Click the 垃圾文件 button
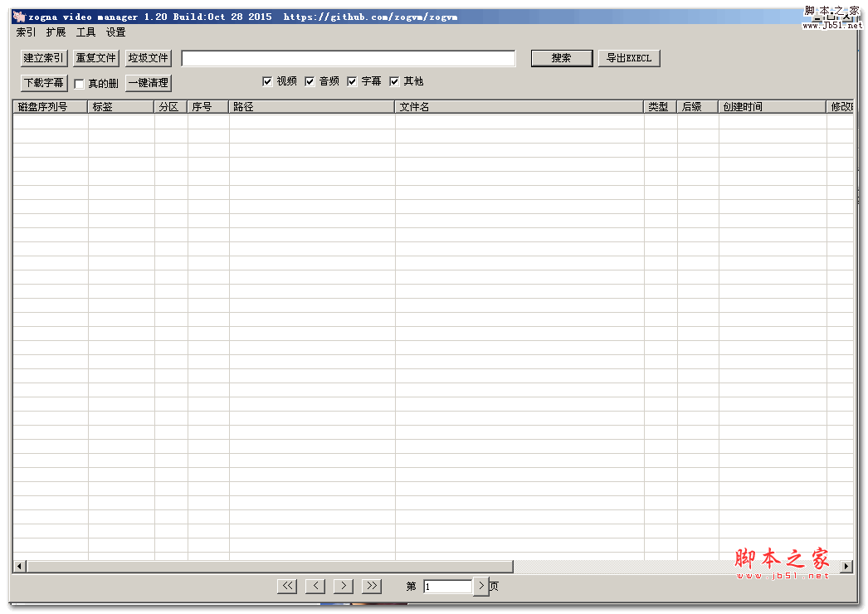 tap(149, 58)
